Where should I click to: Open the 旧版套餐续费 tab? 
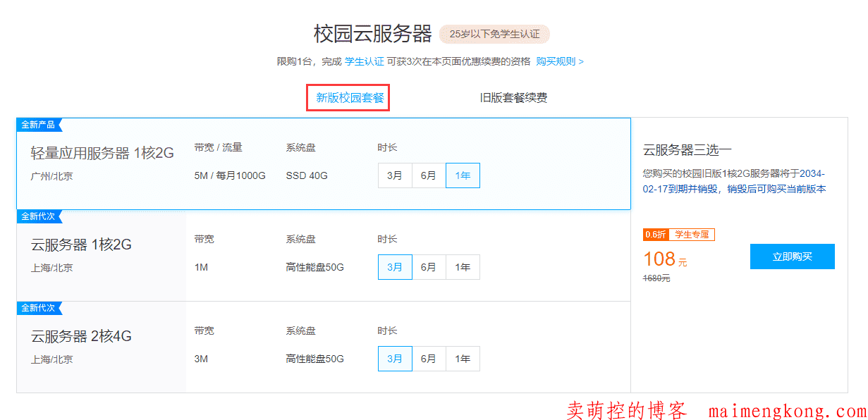click(x=513, y=98)
